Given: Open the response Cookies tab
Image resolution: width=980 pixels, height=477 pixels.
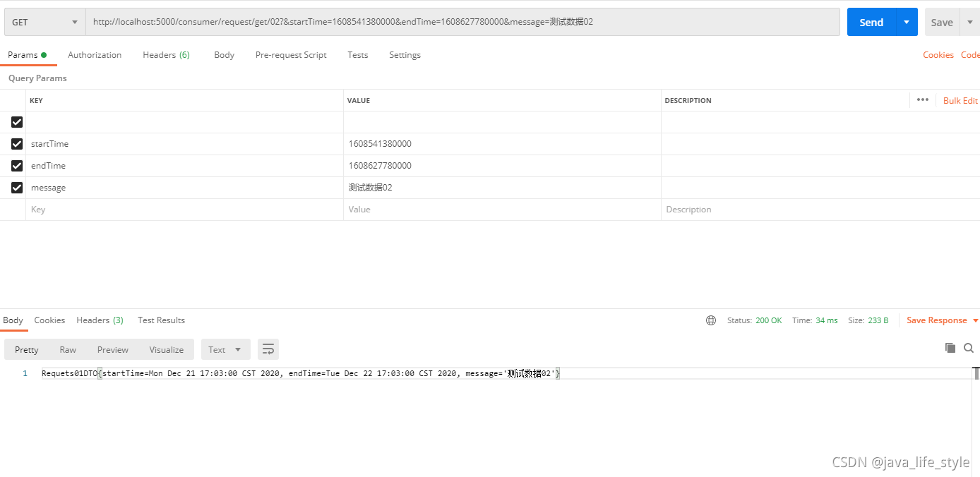Looking at the screenshot, I should click(x=49, y=320).
